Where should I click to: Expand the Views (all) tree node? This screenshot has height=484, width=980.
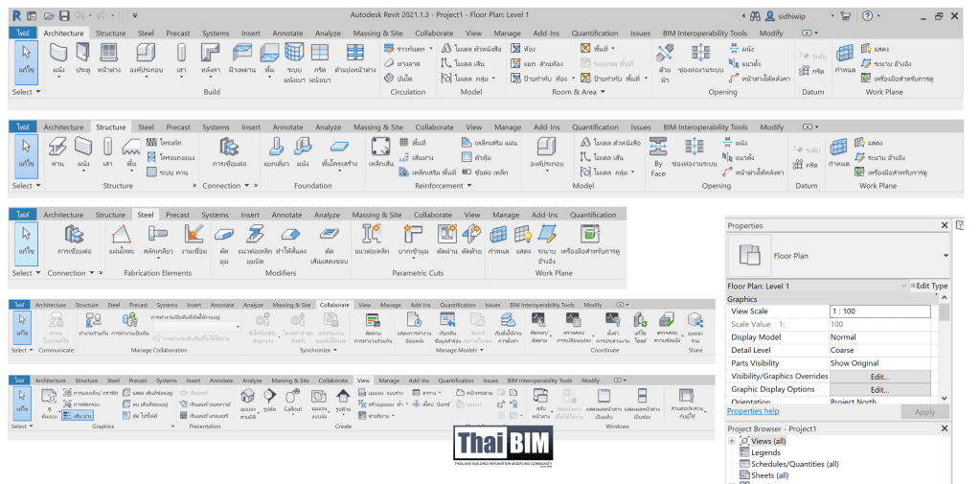(x=732, y=441)
